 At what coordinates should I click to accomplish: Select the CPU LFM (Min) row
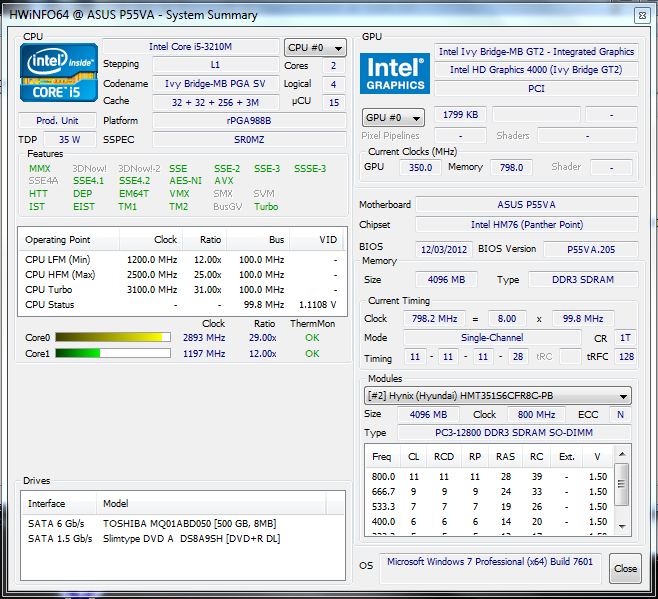tap(182, 260)
